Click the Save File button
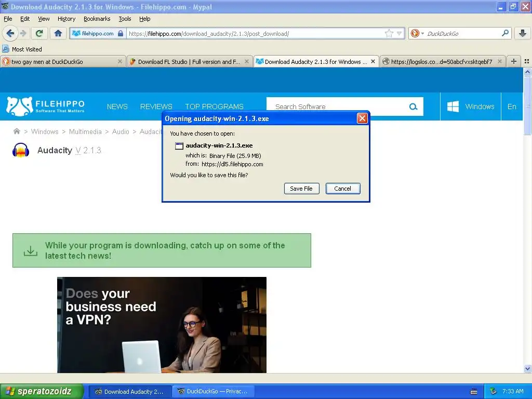The width and height of the screenshot is (532, 399). pos(301,189)
